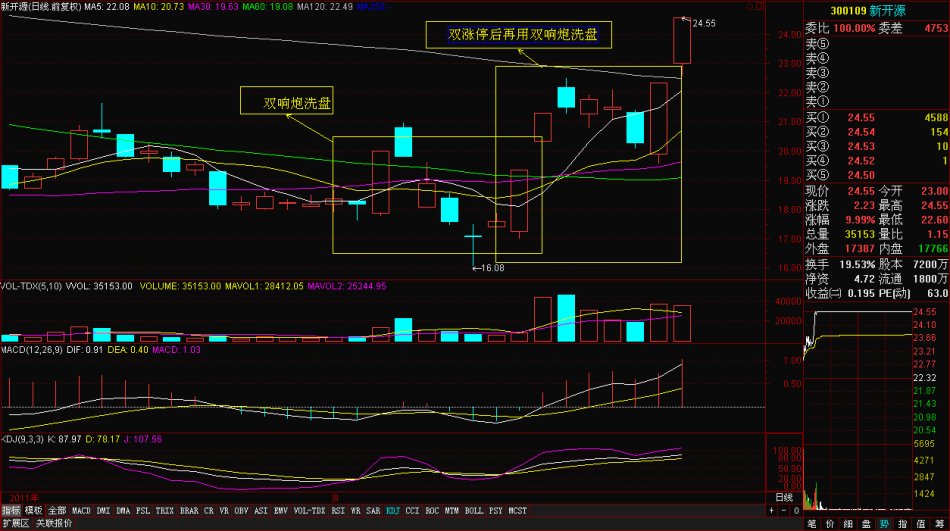Click the 新开源(日线.前复权) chart title
The width and height of the screenshot is (950, 531).
(x=41, y=7)
